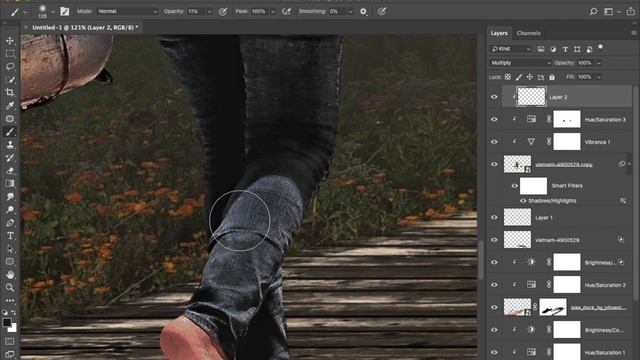Viewport: 640px width, 360px height.
Task: Open the layer Kind filter dropdown
Action: pyautogui.click(x=511, y=49)
